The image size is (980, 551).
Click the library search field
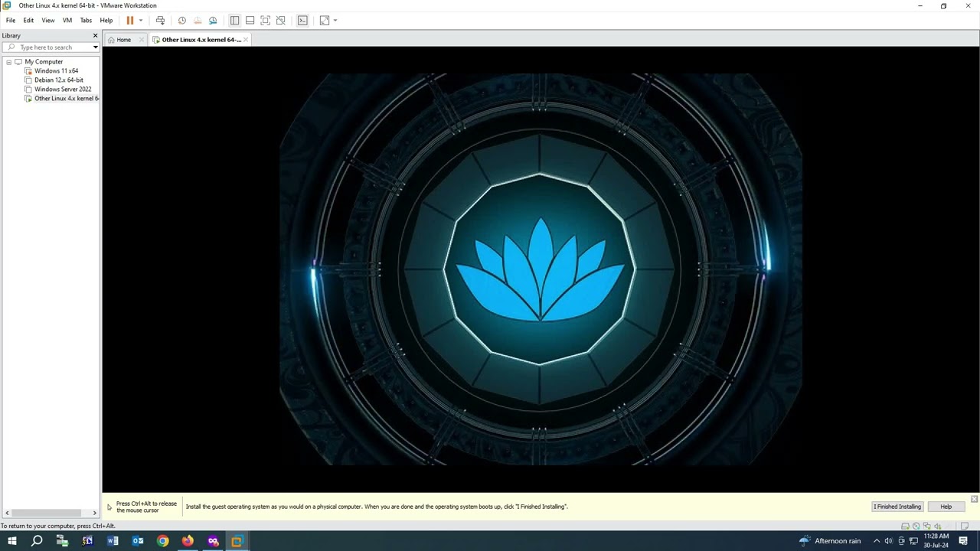click(x=51, y=47)
